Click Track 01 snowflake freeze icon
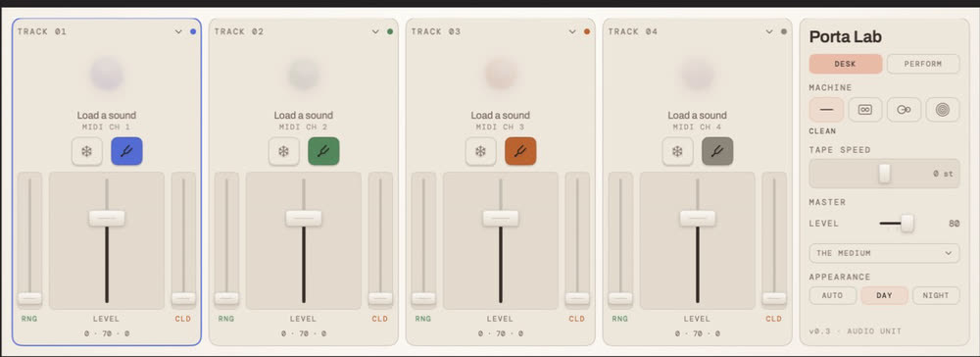980x357 pixels. (87, 151)
